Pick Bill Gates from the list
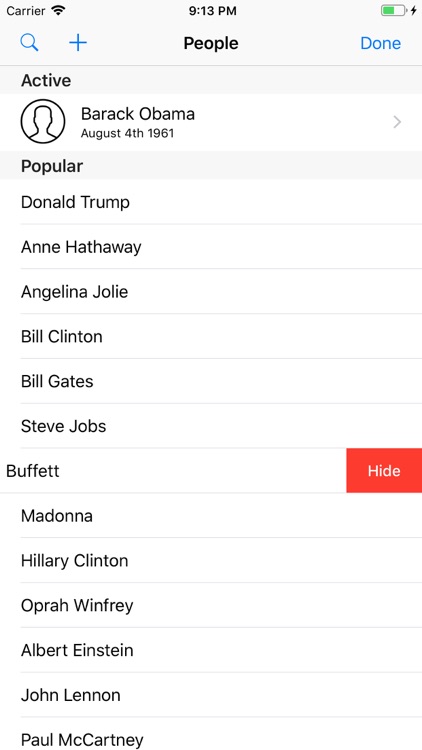The height and width of the screenshot is (750, 422). point(211,381)
